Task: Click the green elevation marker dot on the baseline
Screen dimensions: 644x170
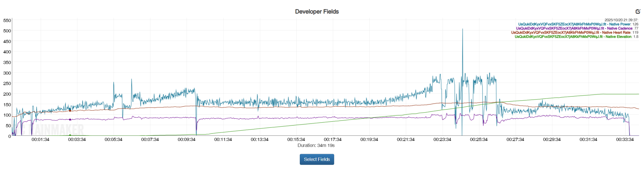Action: 70,135
